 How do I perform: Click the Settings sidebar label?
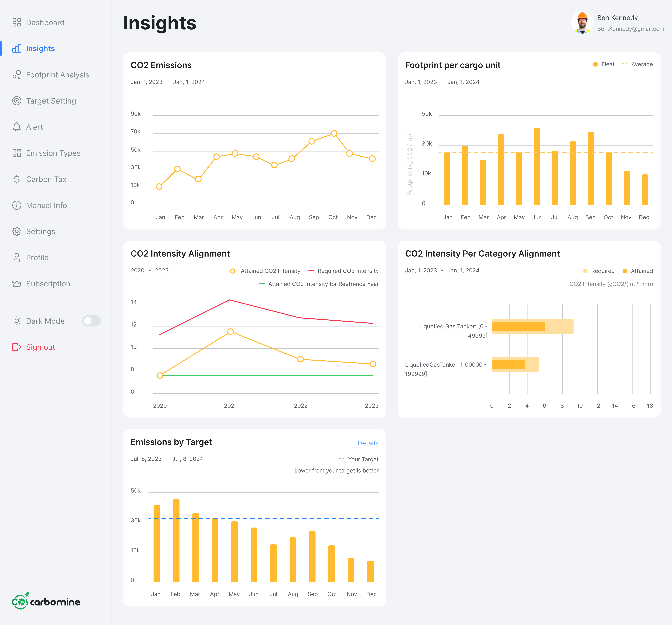coord(41,232)
